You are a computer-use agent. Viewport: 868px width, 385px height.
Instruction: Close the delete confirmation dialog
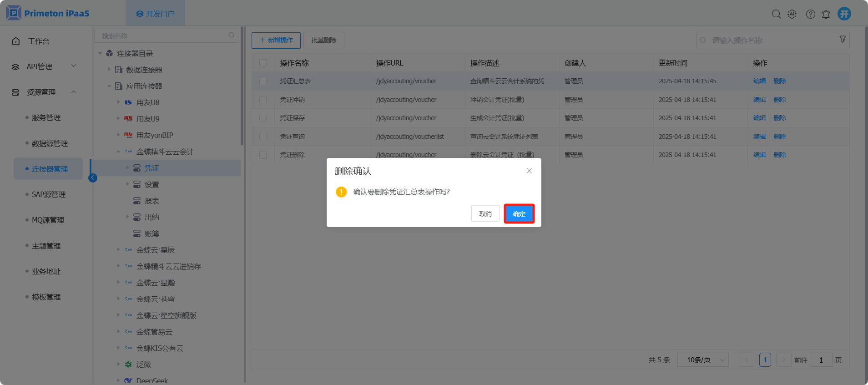point(529,171)
